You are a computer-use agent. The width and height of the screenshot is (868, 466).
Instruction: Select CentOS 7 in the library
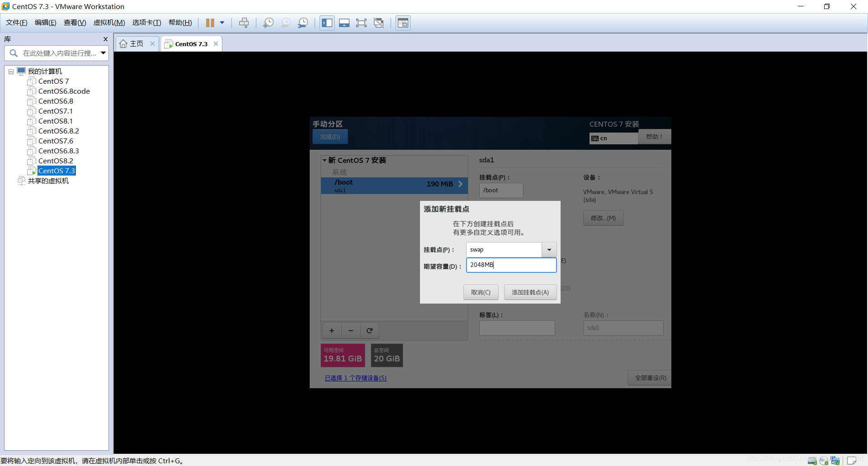click(x=53, y=81)
